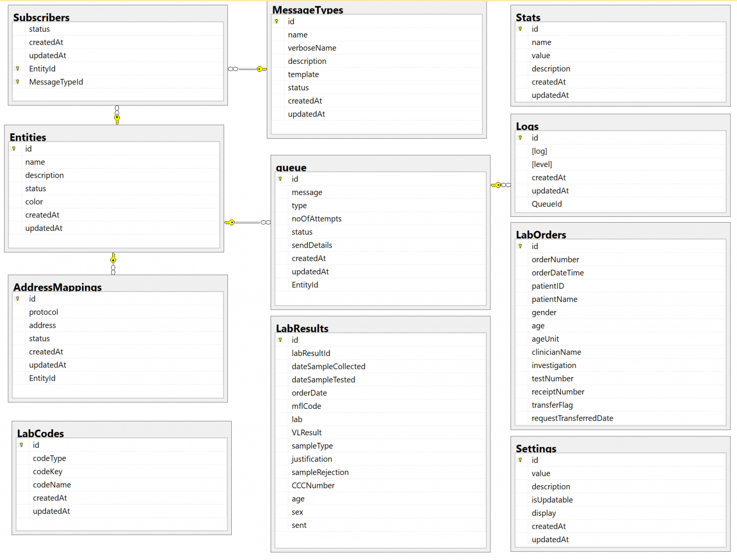Click the clinicianName column in LabOrders
This screenshot has width=737, height=560.
[620, 352]
